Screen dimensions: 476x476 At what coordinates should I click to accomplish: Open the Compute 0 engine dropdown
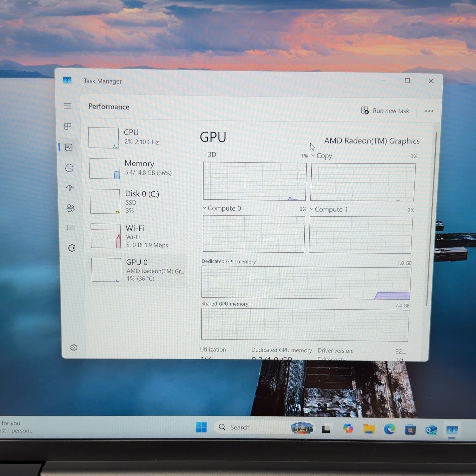coord(222,208)
